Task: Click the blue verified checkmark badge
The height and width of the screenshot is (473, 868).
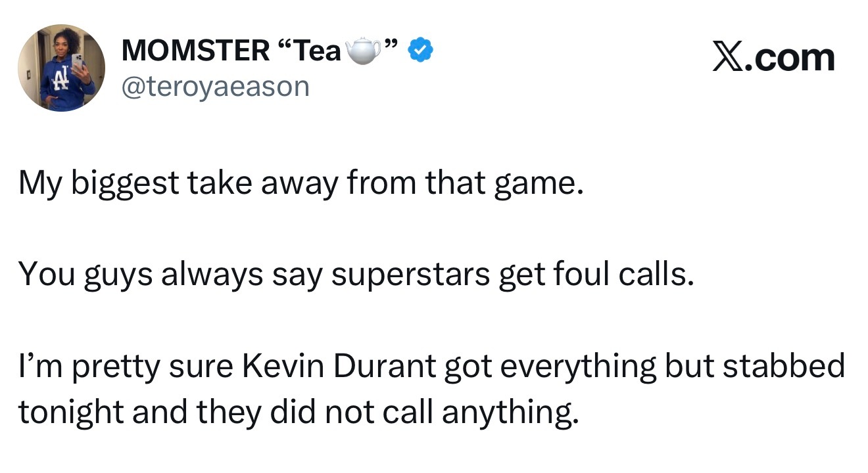Action: point(420,51)
